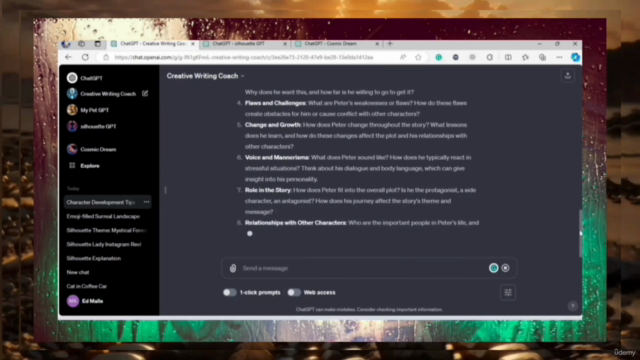The width and height of the screenshot is (640, 360).
Task: Open the Explore GPTs link
Action: 90,165
